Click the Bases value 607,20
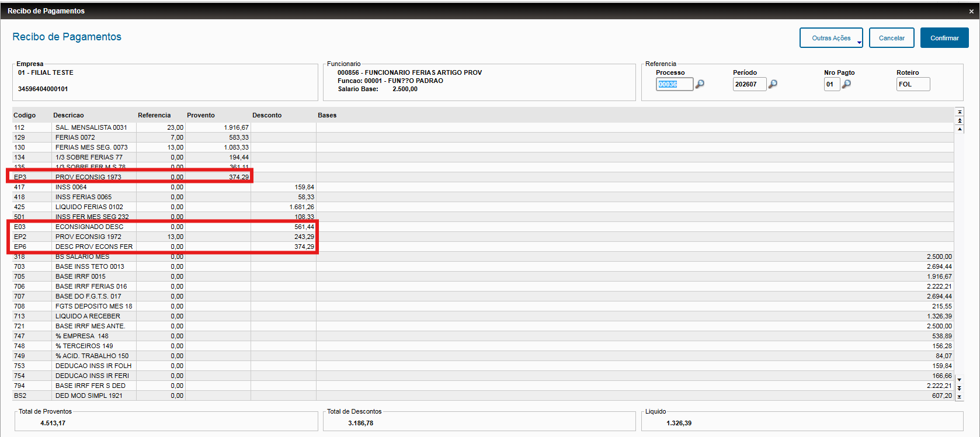This screenshot has height=437, width=980. coord(942,396)
